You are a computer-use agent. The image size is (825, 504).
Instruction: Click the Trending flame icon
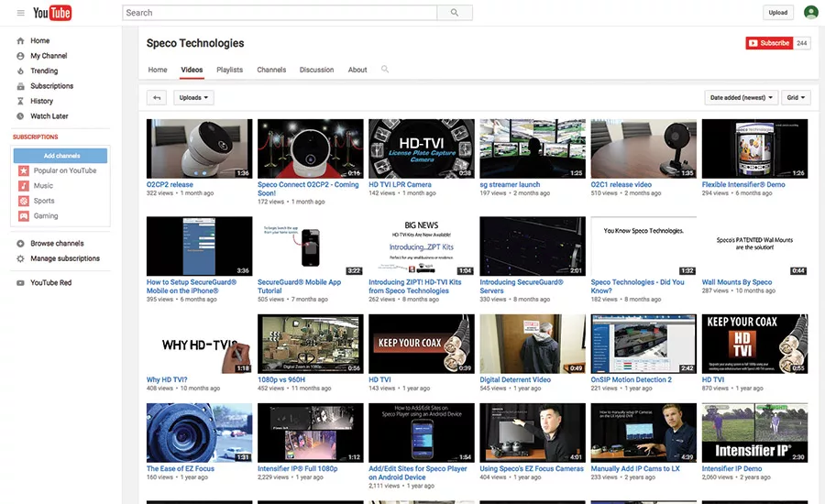click(x=20, y=71)
